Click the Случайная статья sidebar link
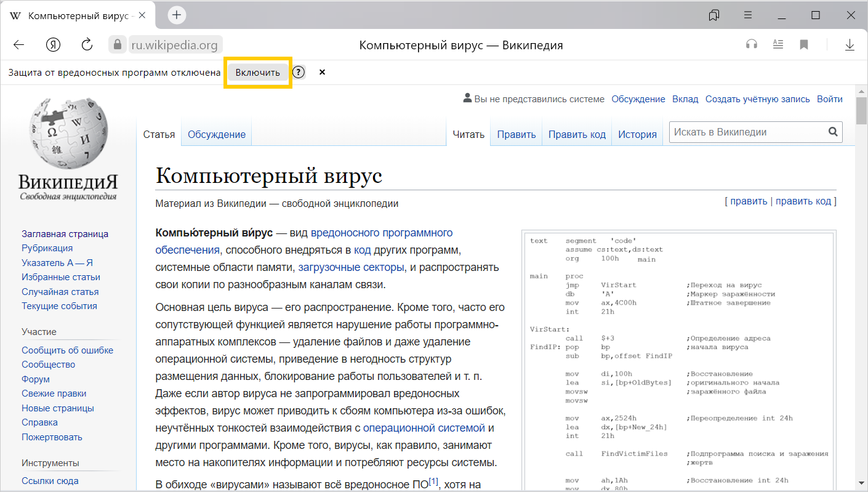 click(x=60, y=292)
